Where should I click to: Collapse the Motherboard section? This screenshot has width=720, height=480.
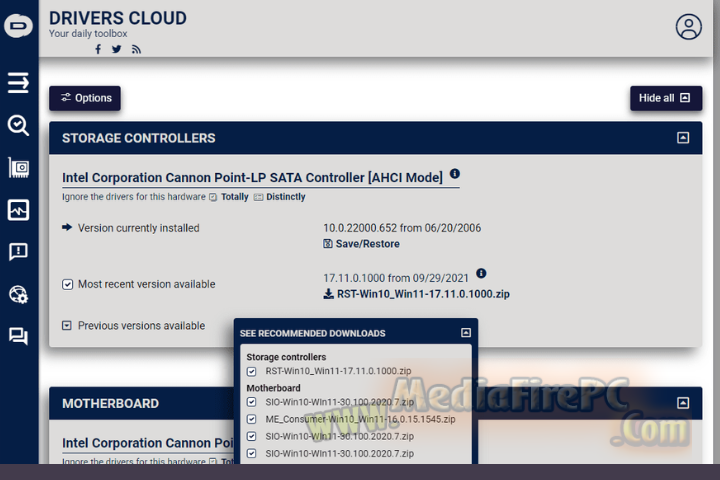(x=683, y=403)
